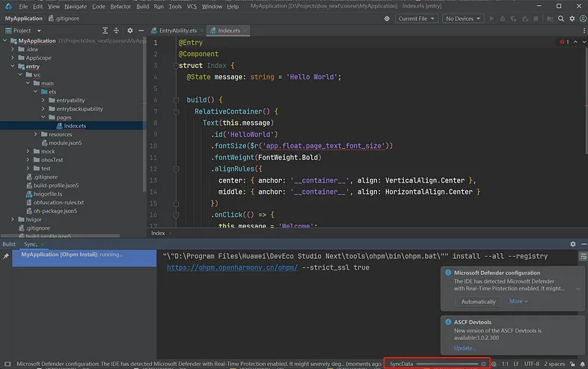Open editor tabs vertical dots menu

click(584, 31)
